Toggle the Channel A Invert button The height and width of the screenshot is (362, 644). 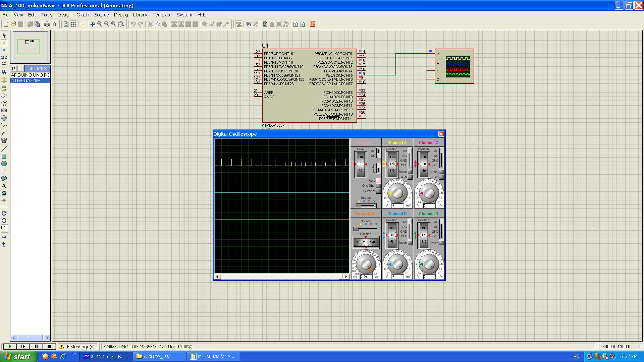410,172
